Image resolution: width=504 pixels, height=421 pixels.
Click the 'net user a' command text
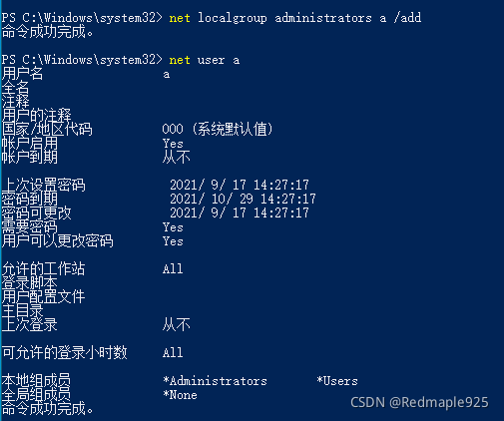tap(205, 60)
